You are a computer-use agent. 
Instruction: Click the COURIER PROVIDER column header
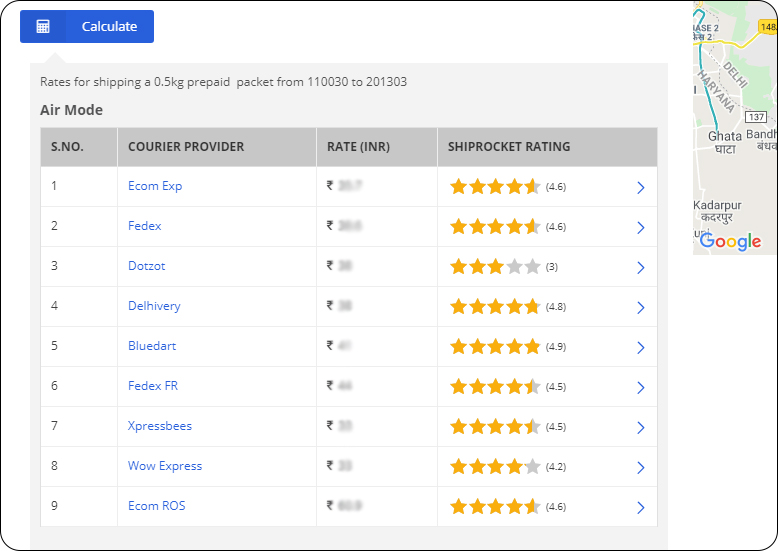pos(186,147)
